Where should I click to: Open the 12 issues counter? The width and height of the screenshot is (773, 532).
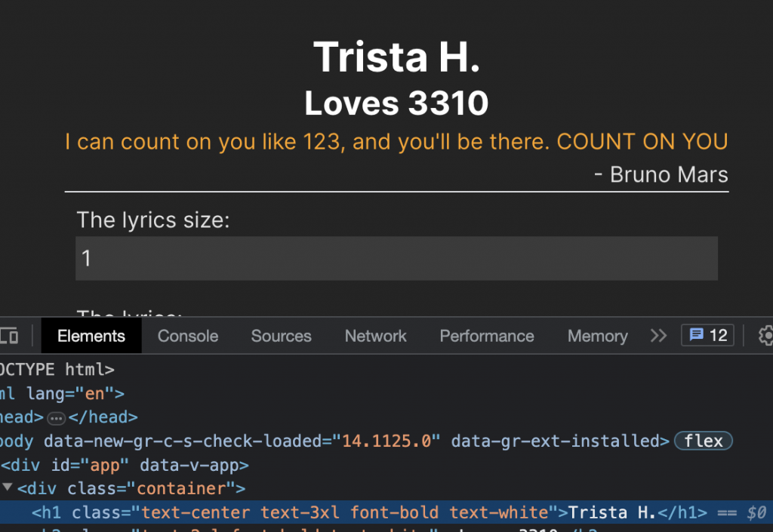(707, 336)
